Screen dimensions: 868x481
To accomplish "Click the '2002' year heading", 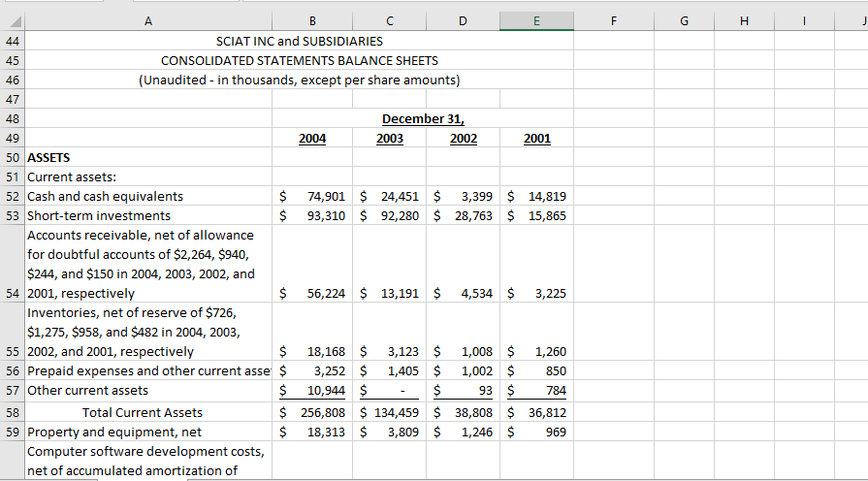I will (x=463, y=139).
